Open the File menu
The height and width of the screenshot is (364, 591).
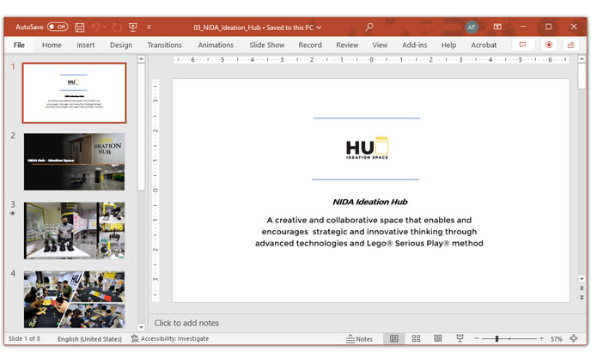pyautogui.click(x=19, y=45)
